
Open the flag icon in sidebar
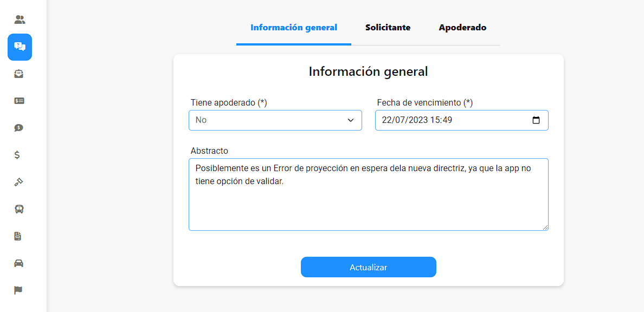18,290
